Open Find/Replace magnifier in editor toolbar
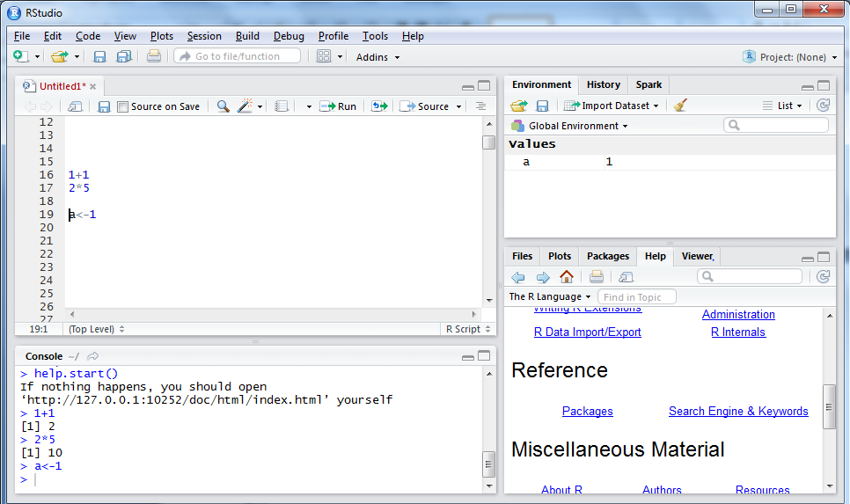Image resolution: width=850 pixels, height=504 pixels. 223,106
